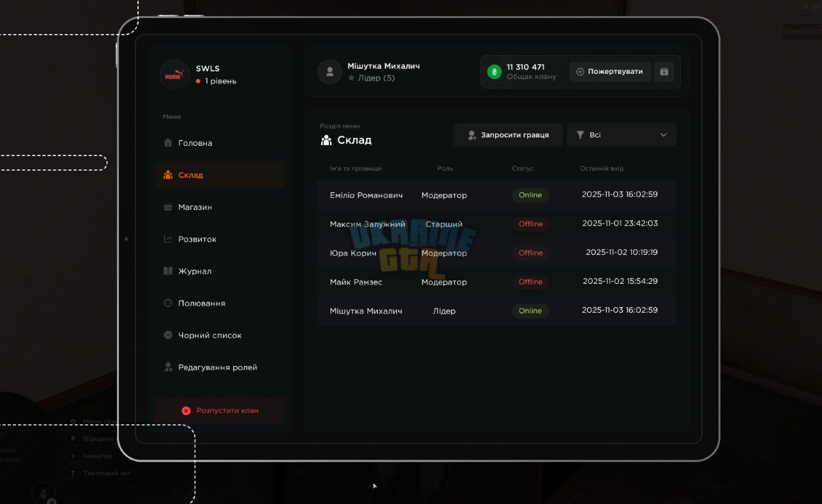Open the clan treasury box icon
This screenshot has height=504, width=822.
[x=664, y=72]
